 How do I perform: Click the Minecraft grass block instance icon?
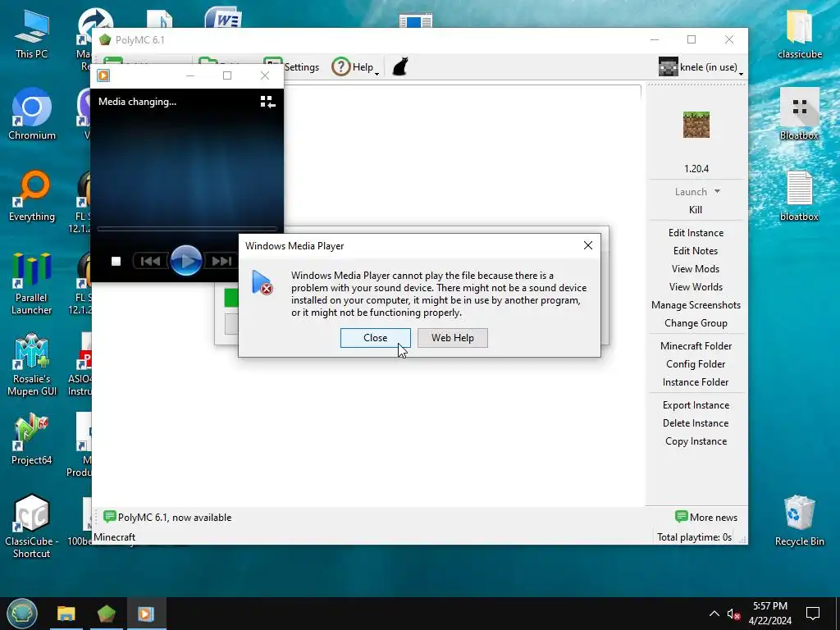pyautogui.click(x=696, y=125)
